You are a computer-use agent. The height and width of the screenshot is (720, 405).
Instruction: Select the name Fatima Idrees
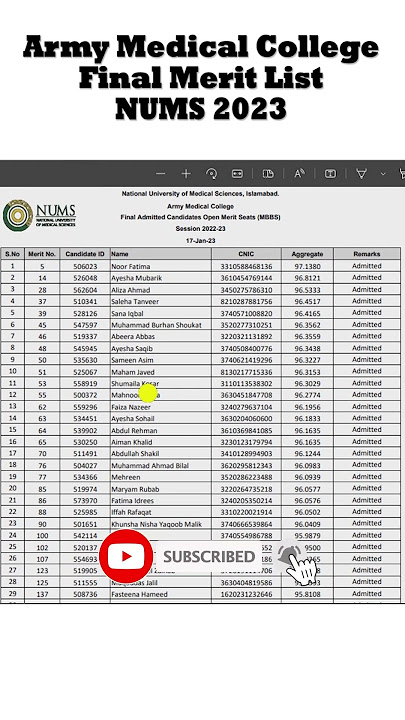[x=132, y=501]
